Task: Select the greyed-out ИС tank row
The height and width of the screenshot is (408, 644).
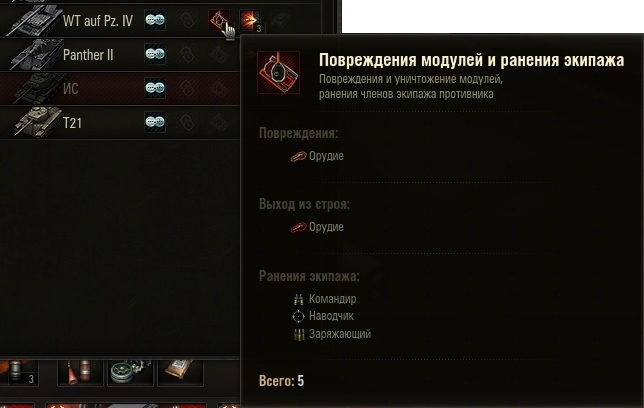Action: click(120, 88)
